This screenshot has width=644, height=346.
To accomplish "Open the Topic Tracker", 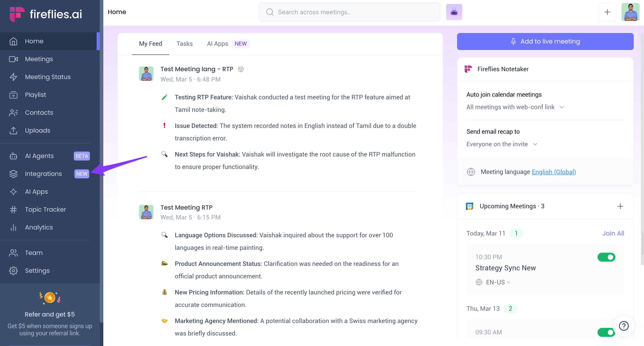I will 45,209.
